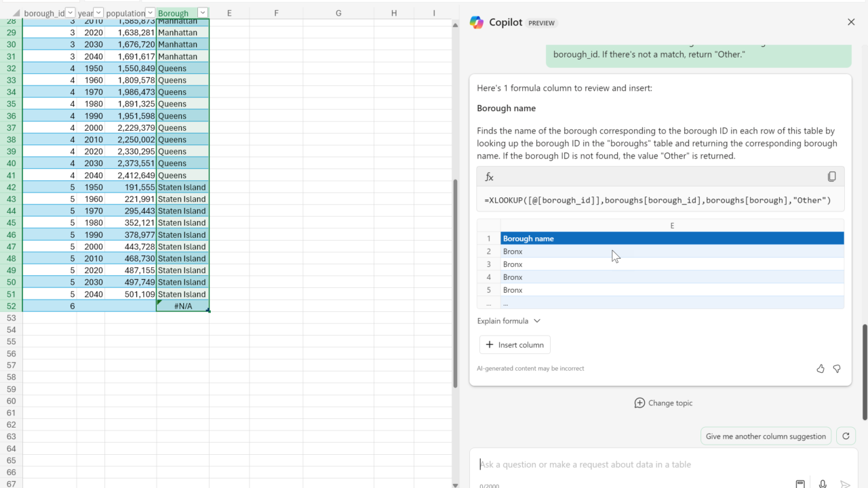Select column H header
868x488 pixels.
[x=394, y=13]
